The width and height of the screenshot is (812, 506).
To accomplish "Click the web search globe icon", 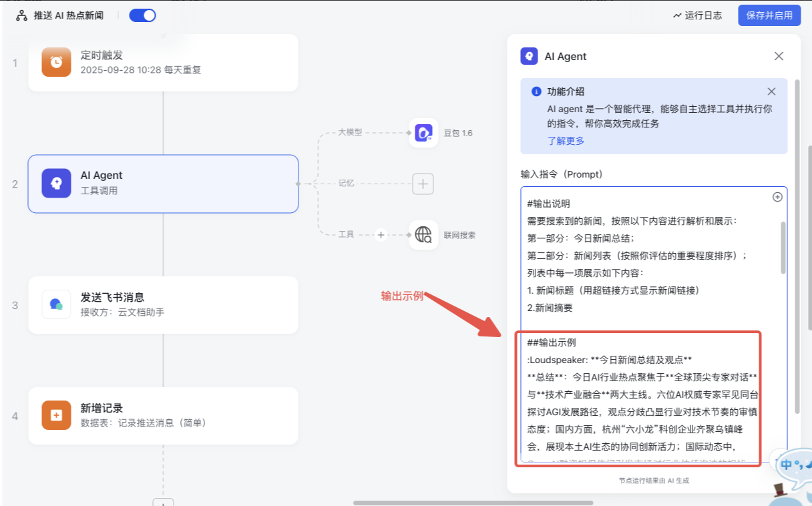I will 423,235.
